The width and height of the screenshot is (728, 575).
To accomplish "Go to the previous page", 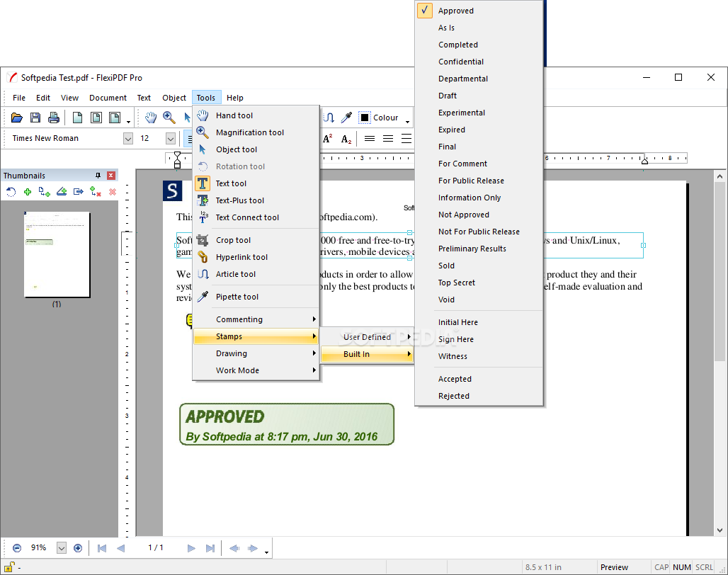I will (120, 548).
